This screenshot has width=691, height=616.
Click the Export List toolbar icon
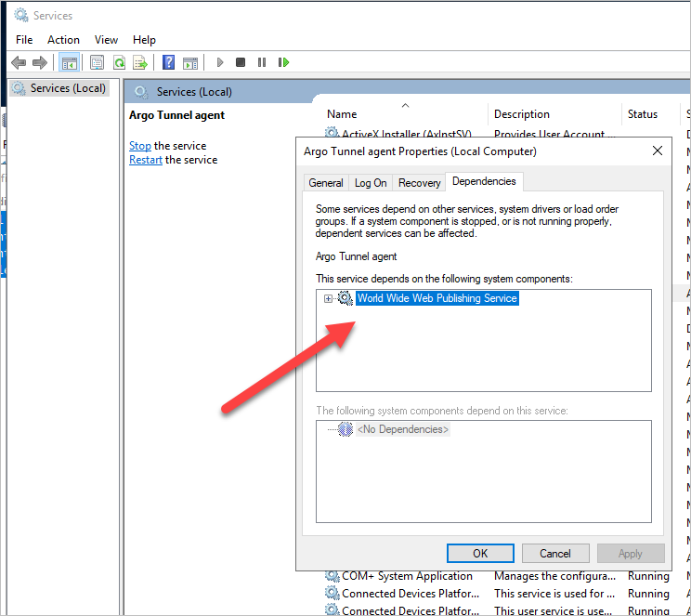[140, 62]
